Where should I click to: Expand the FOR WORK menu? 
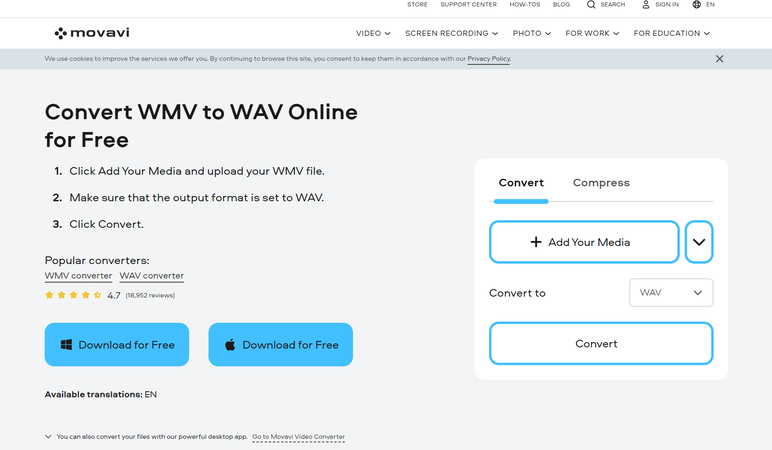(x=592, y=33)
